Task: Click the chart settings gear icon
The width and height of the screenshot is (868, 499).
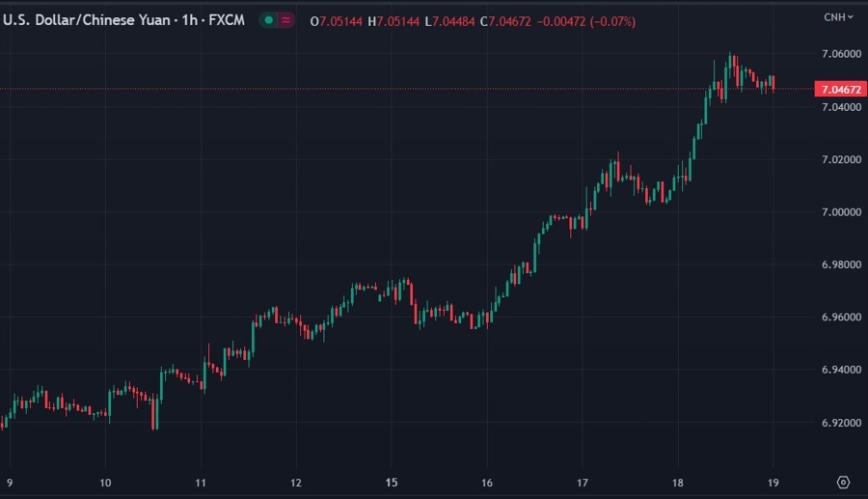Action: pyautogui.click(x=843, y=483)
